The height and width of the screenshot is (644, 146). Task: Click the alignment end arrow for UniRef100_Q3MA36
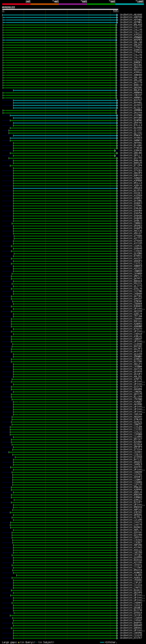pos(115,151)
